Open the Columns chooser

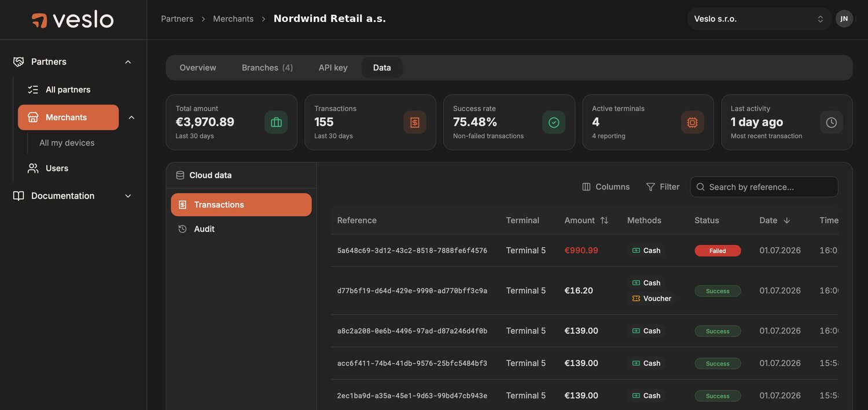pyautogui.click(x=605, y=187)
